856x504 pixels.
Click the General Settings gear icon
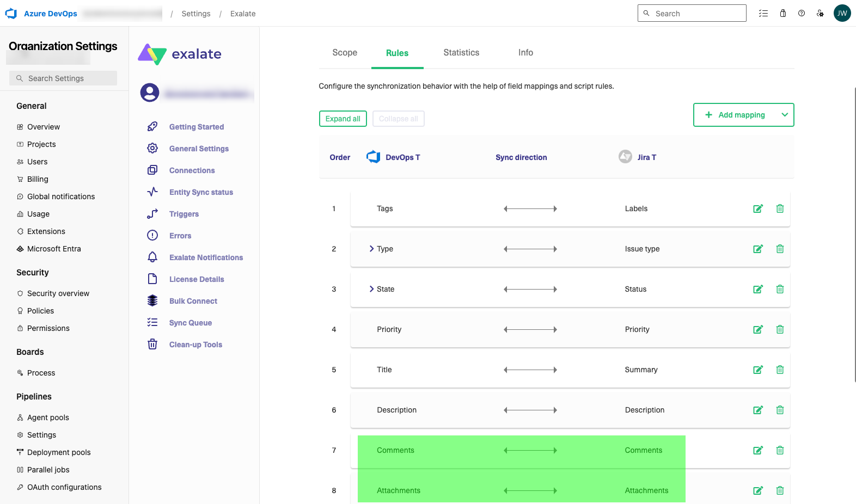tap(152, 148)
